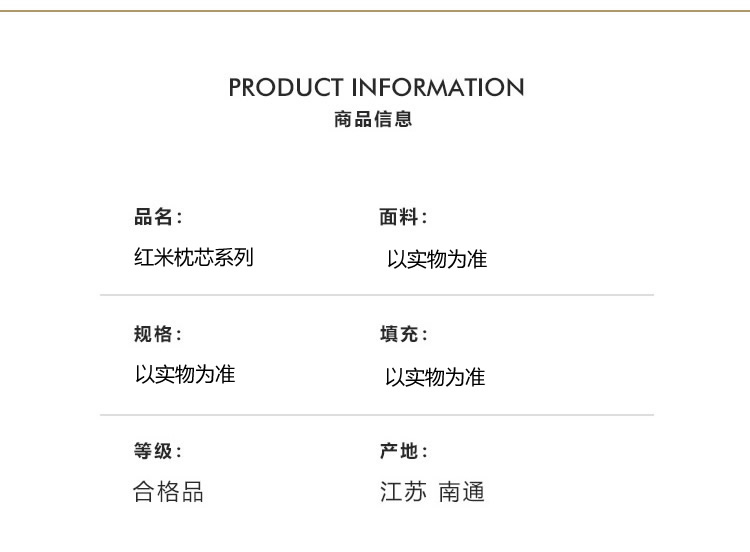Click the word PRODUCT in the title

click(286, 88)
